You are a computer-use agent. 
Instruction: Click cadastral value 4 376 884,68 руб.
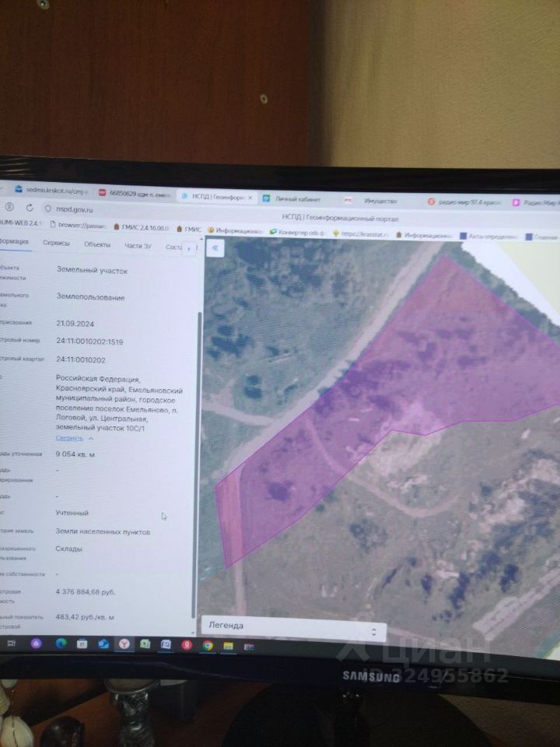pos(86,591)
